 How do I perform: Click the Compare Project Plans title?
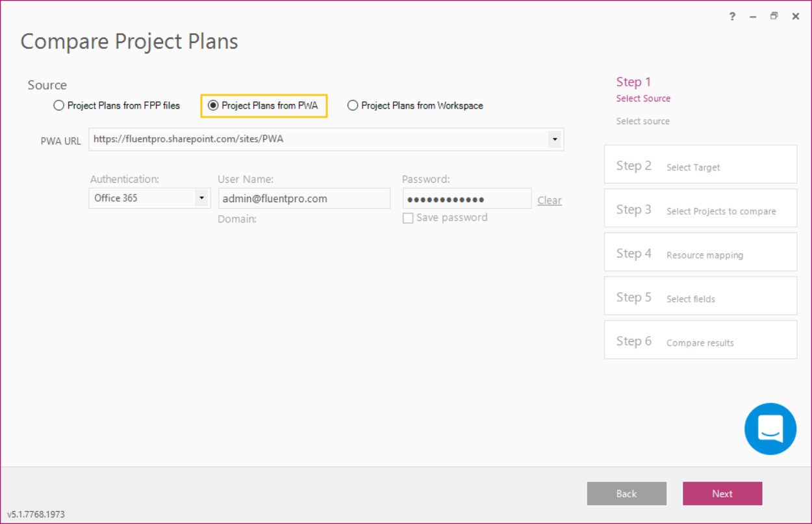point(129,41)
